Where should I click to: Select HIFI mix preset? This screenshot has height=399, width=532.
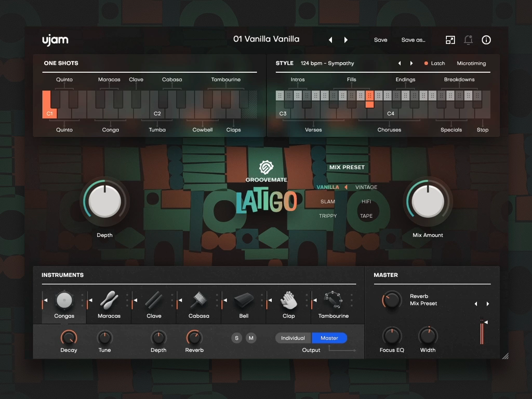pos(366,202)
